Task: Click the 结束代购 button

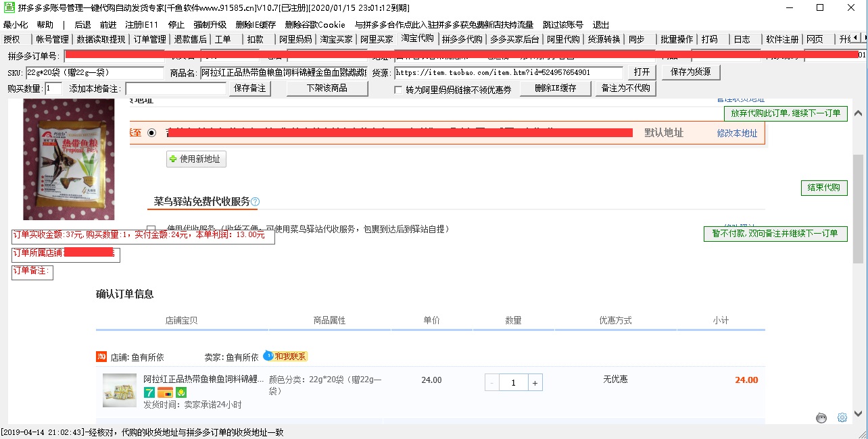Action: 824,188
